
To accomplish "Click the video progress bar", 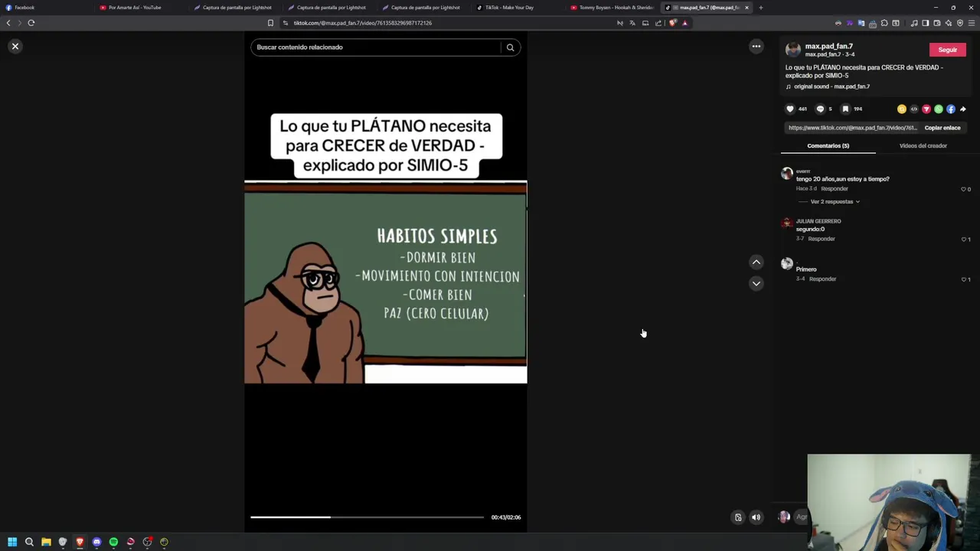I will pos(367,517).
